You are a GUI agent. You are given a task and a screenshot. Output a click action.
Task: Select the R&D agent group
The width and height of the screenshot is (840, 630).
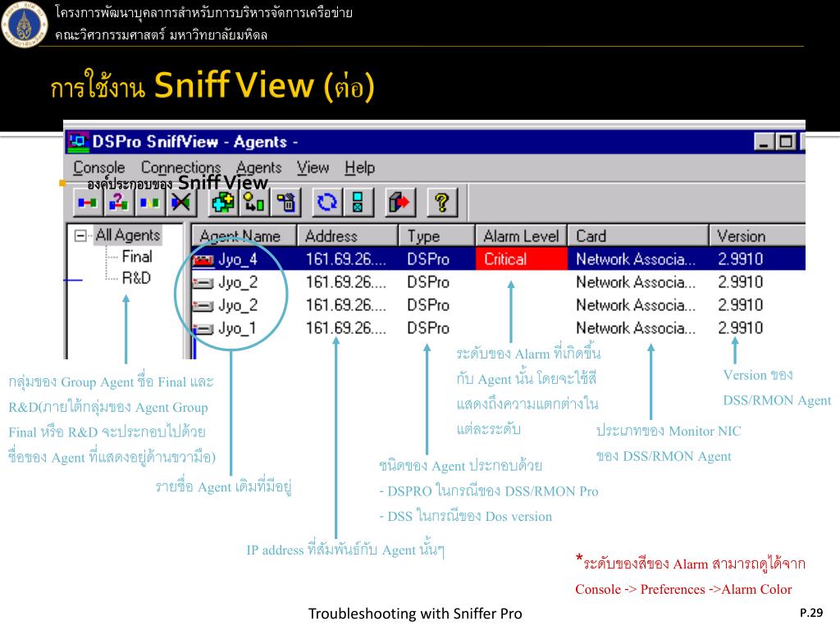click(x=137, y=278)
